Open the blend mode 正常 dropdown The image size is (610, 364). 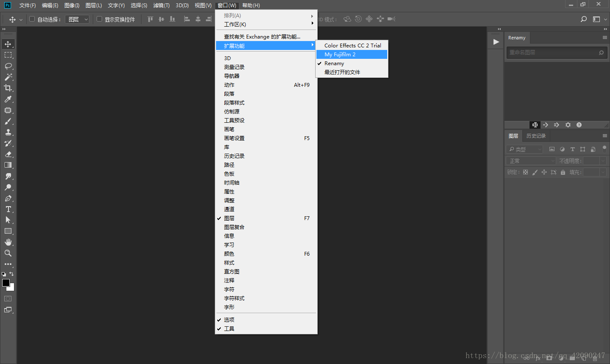[531, 161]
